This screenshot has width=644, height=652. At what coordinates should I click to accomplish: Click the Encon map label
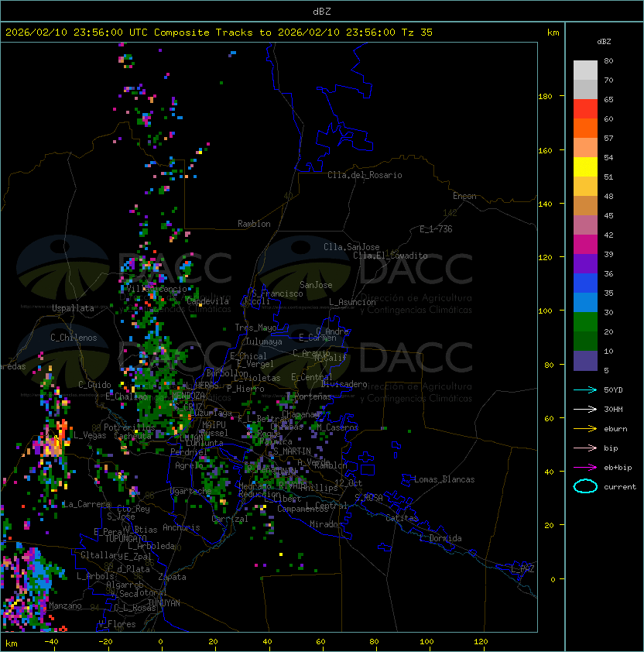pyautogui.click(x=464, y=196)
